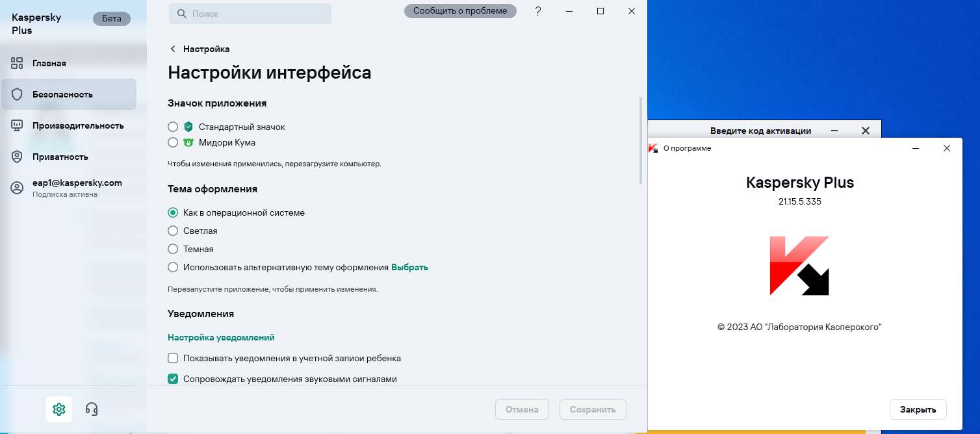980x434 pixels.
Task: Close the О программе window with X
Action: click(x=947, y=148)
